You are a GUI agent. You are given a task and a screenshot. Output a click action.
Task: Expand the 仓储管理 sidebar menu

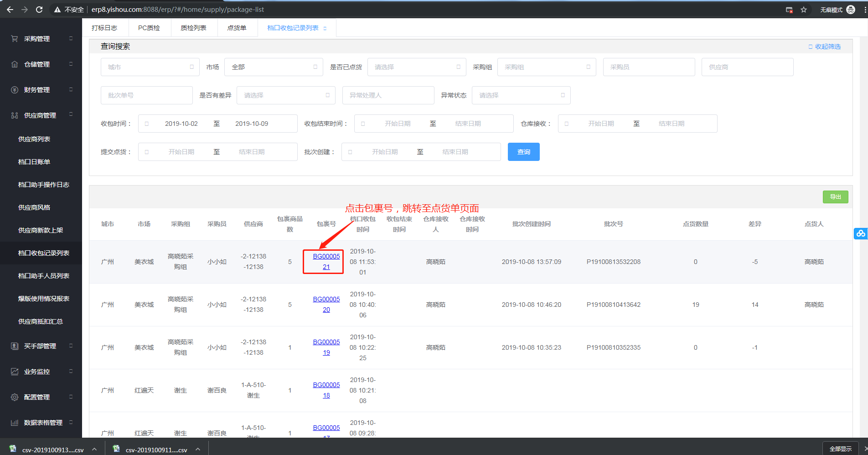click(x=71, y=64)
